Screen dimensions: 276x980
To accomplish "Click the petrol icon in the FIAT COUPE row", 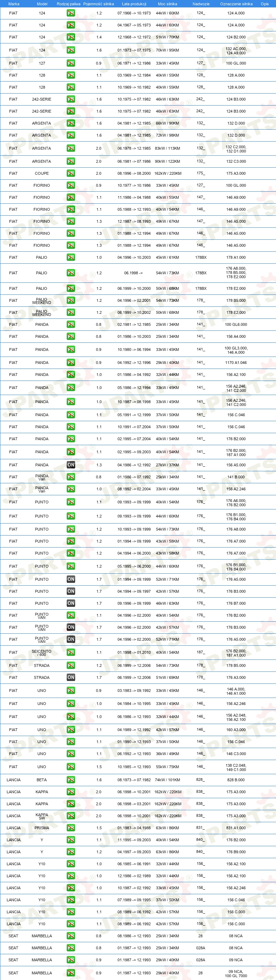I will tap(71, 173).
